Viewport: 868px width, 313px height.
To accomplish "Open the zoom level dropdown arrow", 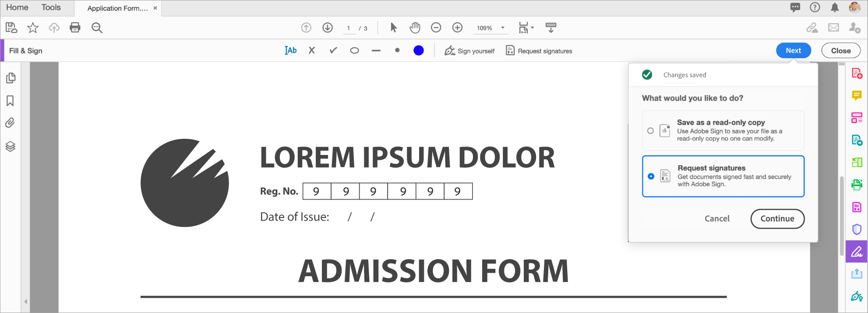I will [503, 28].
